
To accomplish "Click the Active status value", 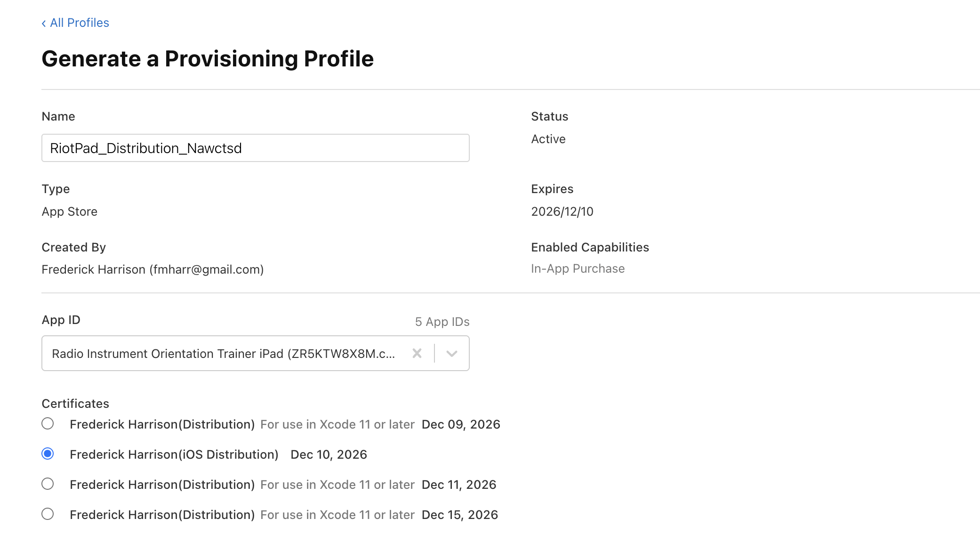I will point(548,139).
